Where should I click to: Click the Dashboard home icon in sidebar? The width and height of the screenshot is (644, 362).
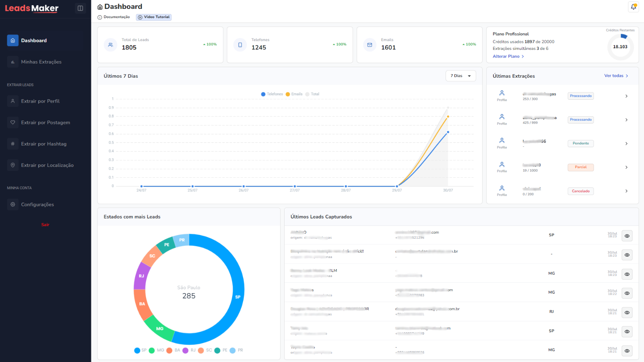pyautogui.click(x=13, y=41)
